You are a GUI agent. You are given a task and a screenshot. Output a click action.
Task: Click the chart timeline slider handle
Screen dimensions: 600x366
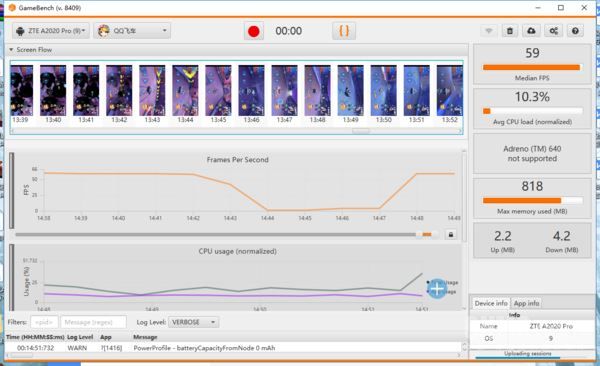[427, 234]
